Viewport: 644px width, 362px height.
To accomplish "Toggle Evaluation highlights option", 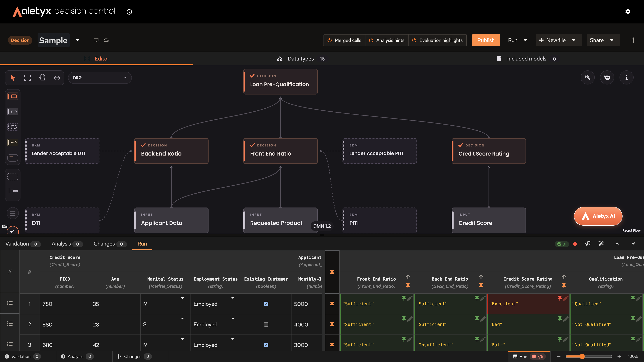I will (438, 40).
